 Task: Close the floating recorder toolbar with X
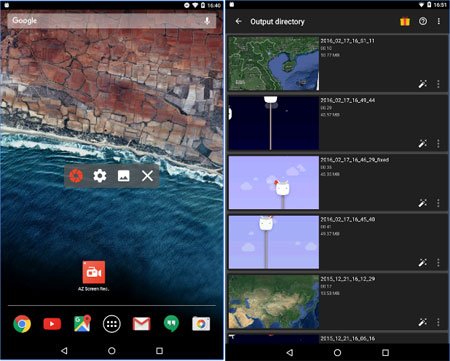click(147, 176)
